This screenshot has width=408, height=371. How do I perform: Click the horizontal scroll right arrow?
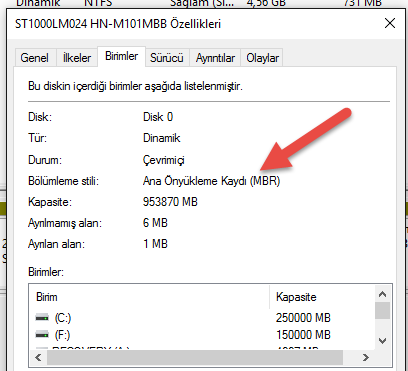coord(366,357)
